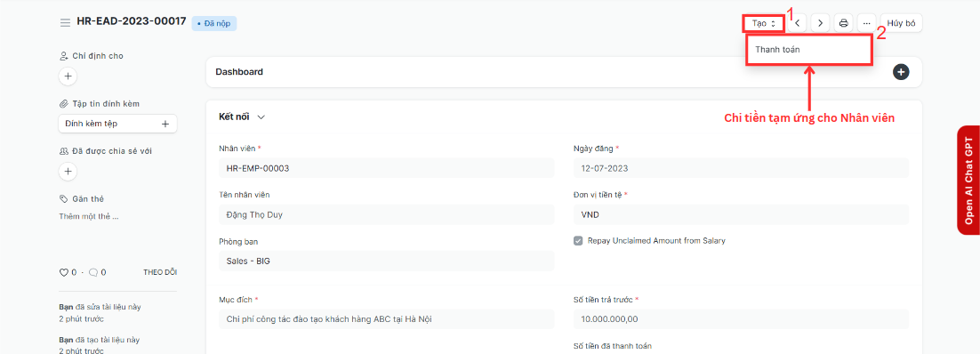Toggle Repay Unclaimed Amount from Salary checkbox
The height and width of the screenshot is (354, 980).
578,241
